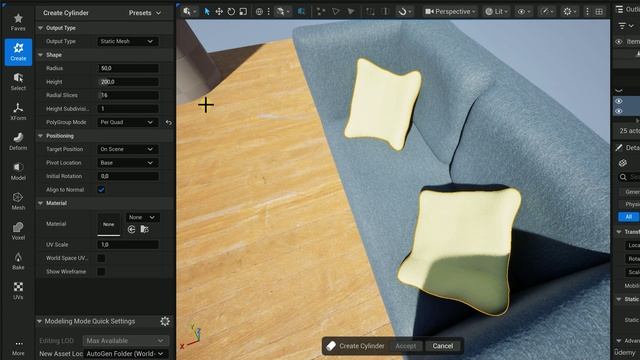Collapse the Output Type section header
This screenshot has height=360, width=640.
40,28
